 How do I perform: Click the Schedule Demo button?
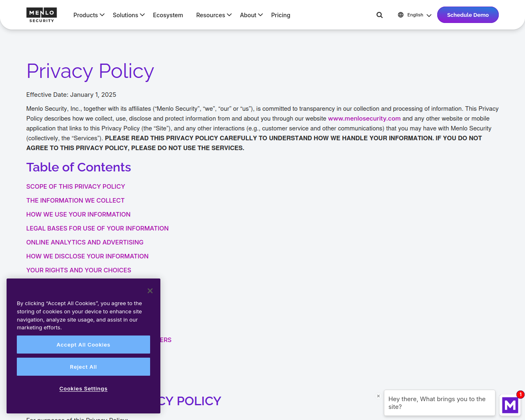[x=468, y=15]
